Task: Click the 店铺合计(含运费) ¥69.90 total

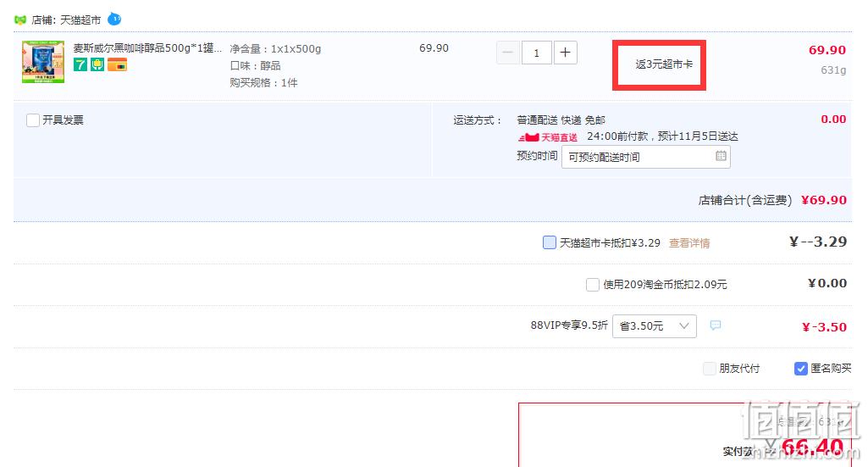Action: click(771, 200)
